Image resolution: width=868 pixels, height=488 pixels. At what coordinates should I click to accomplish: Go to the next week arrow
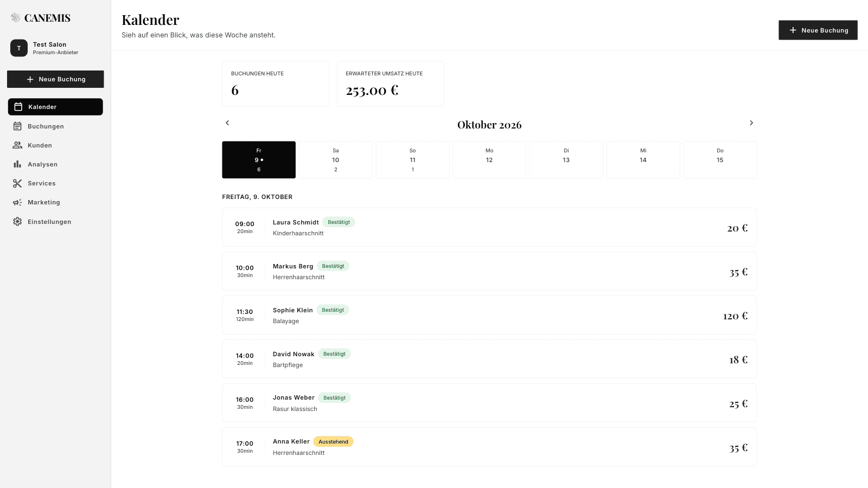point(751,123)
